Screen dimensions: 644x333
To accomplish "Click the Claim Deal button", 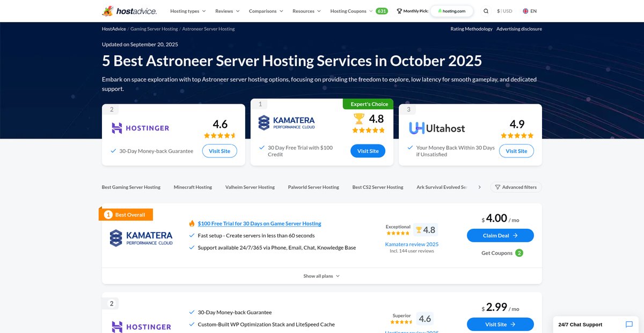I will tap(500, 235).
